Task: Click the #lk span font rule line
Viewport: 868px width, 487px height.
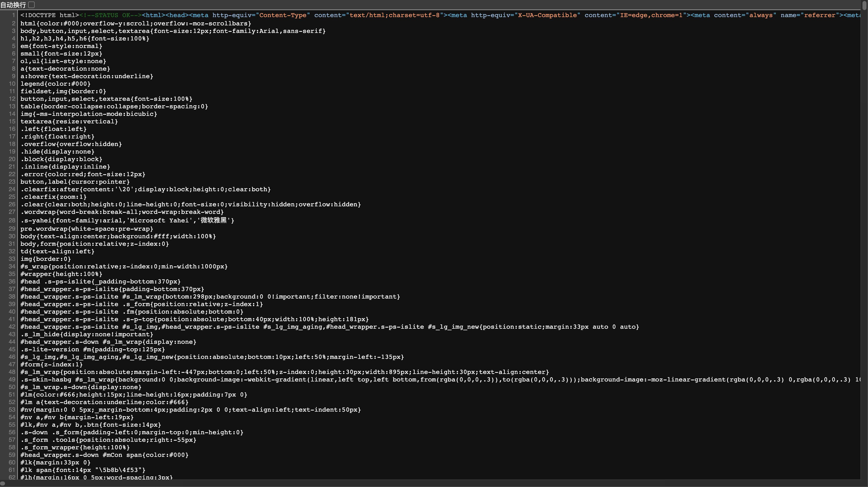Action: tap(83, 470)
